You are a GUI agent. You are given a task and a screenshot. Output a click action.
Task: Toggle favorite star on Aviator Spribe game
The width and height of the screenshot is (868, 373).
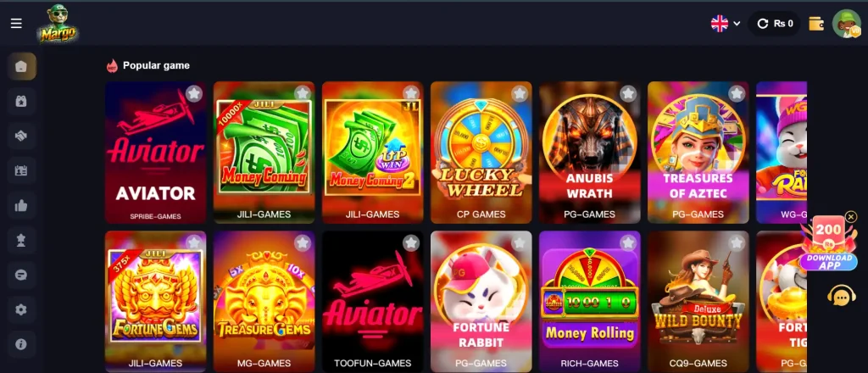coord(194,93)
